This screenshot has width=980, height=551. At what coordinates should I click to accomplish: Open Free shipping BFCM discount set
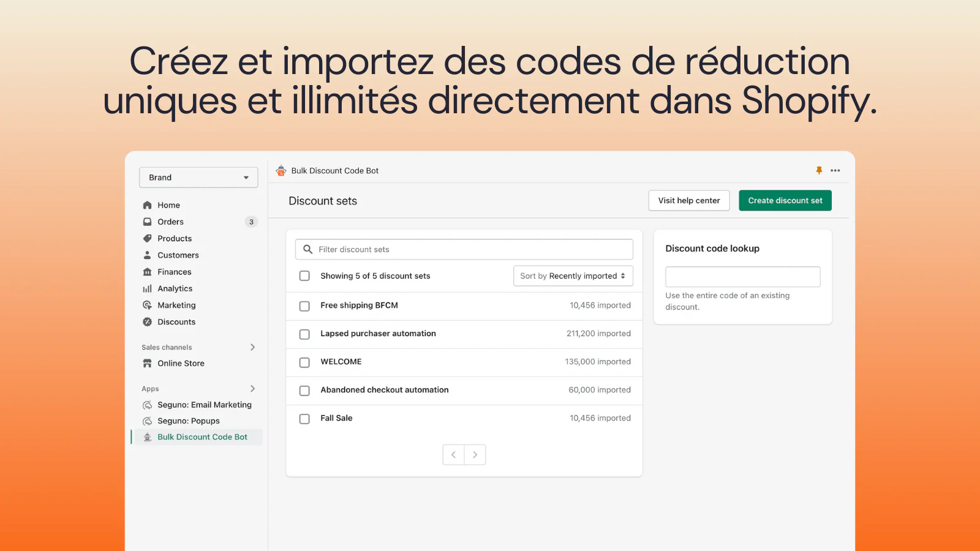pyautogui.click(x=359, y=305)
